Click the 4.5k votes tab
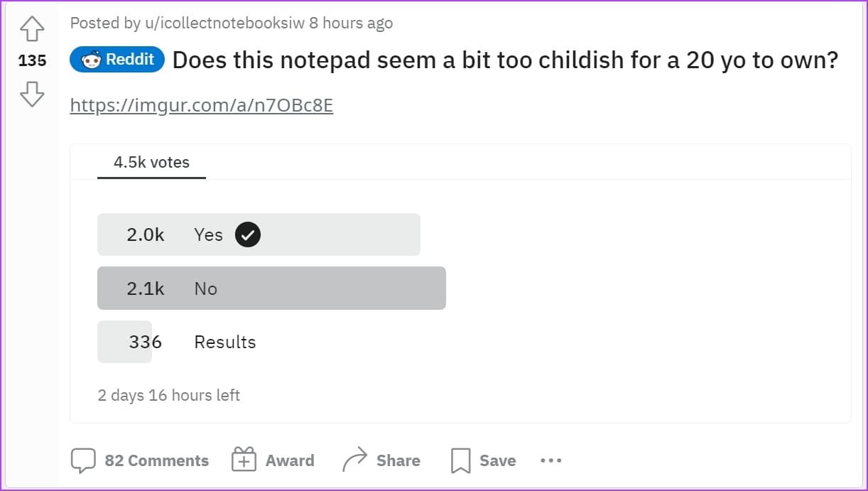This screenshot has height=491, width=868. click(151, 163)
